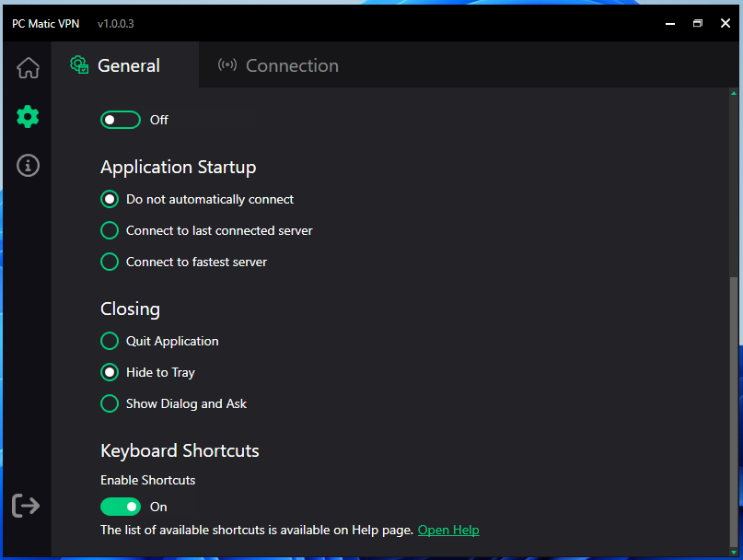
Task: Click the logout icon at bottom left
Action: coord(26,505)
